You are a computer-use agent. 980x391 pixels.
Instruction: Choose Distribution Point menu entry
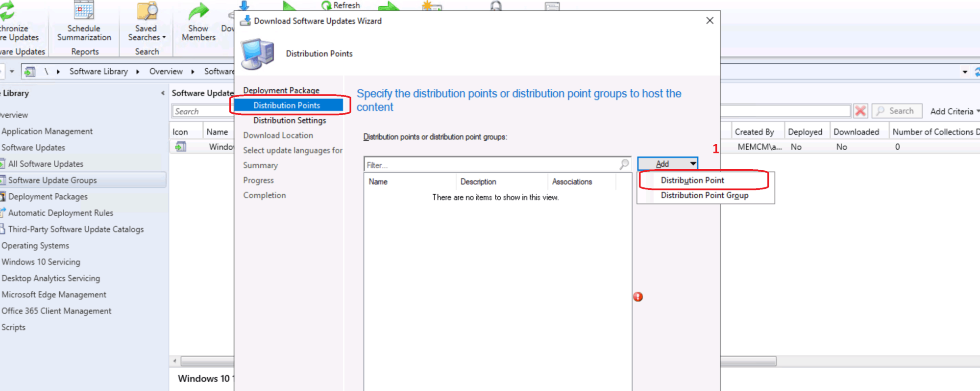(x=692, y=180)
